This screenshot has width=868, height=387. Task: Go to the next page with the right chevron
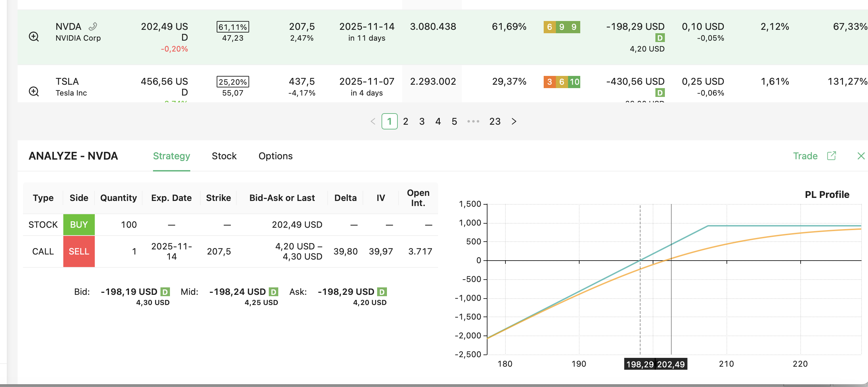point(514,121)
